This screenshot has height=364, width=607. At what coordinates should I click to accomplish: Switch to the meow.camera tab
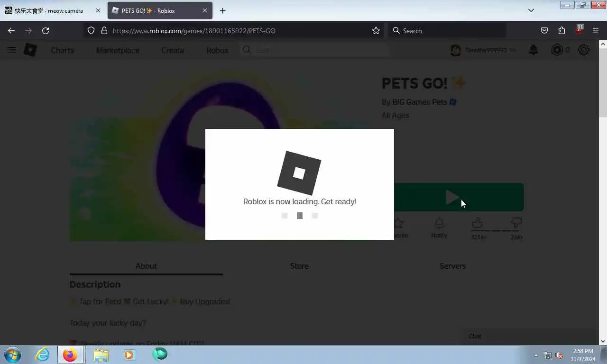[x=53, y=10]
